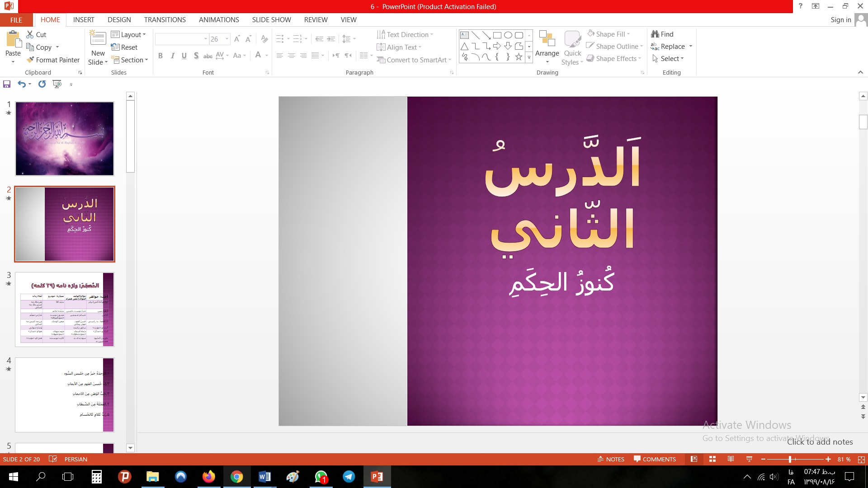Click the Save icon in quick access toolbar
The image size is (868, 488).
click(7, 84)
